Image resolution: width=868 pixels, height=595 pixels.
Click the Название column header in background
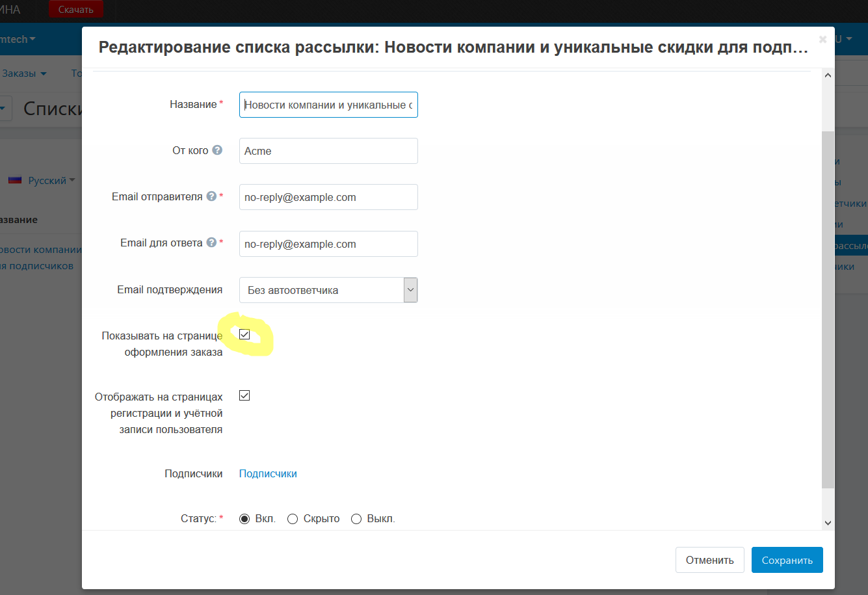click(19, 220)
